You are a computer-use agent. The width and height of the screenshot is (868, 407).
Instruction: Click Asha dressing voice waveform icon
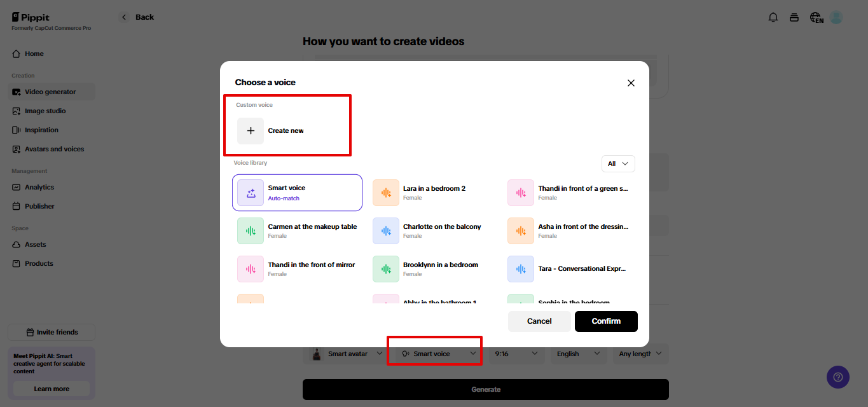click(x=521, y=231)
